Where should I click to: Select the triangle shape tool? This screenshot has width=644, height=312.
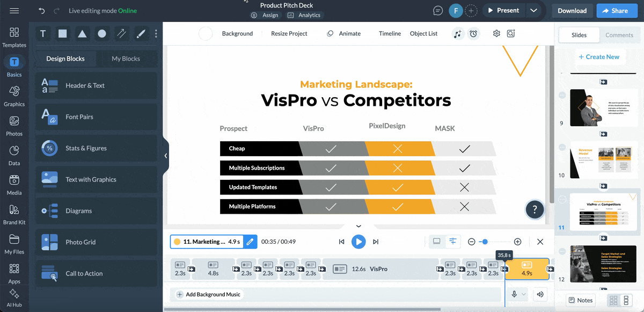click(x=82, y=34)
